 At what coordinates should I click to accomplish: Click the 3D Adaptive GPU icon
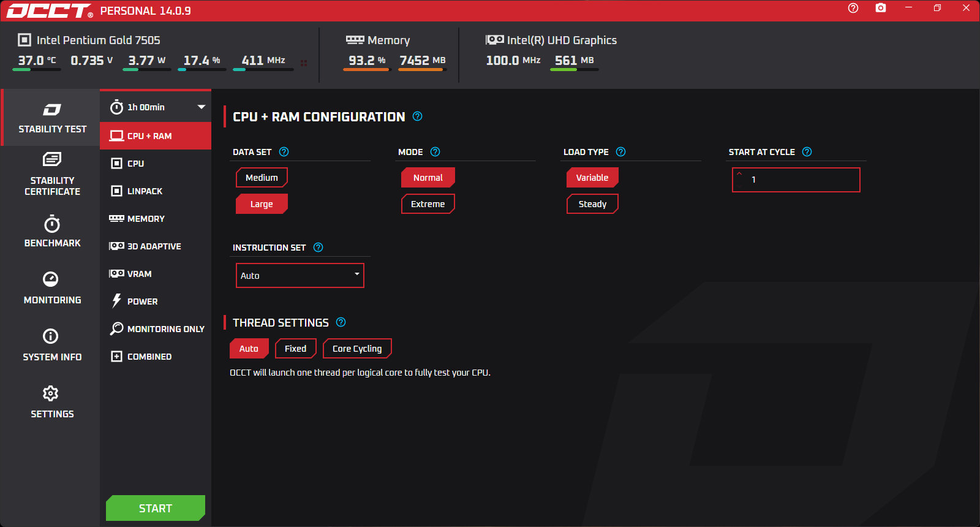click(116, 246)
